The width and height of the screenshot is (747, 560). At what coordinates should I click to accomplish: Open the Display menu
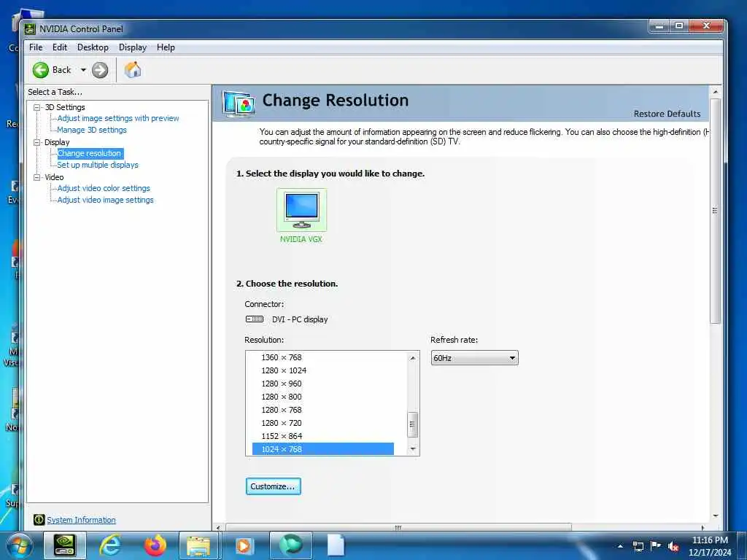(x=133, y=47)
